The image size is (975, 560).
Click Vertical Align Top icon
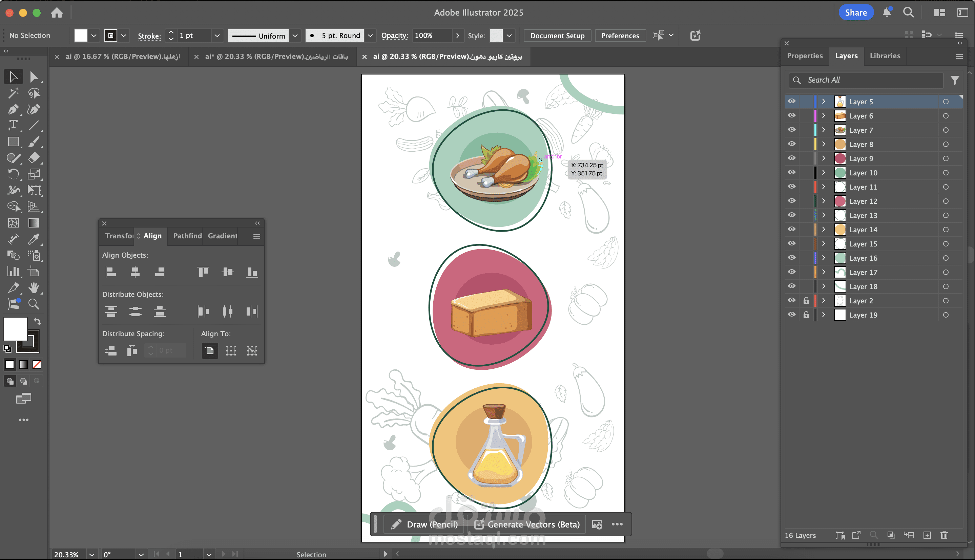(x=203, y=272)
